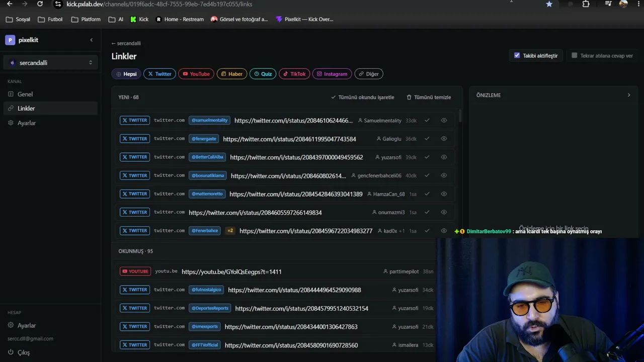Open the Görsel ve fotoğraf bookmark
This screenshot has height=362, width=644.
pos(239,20)
